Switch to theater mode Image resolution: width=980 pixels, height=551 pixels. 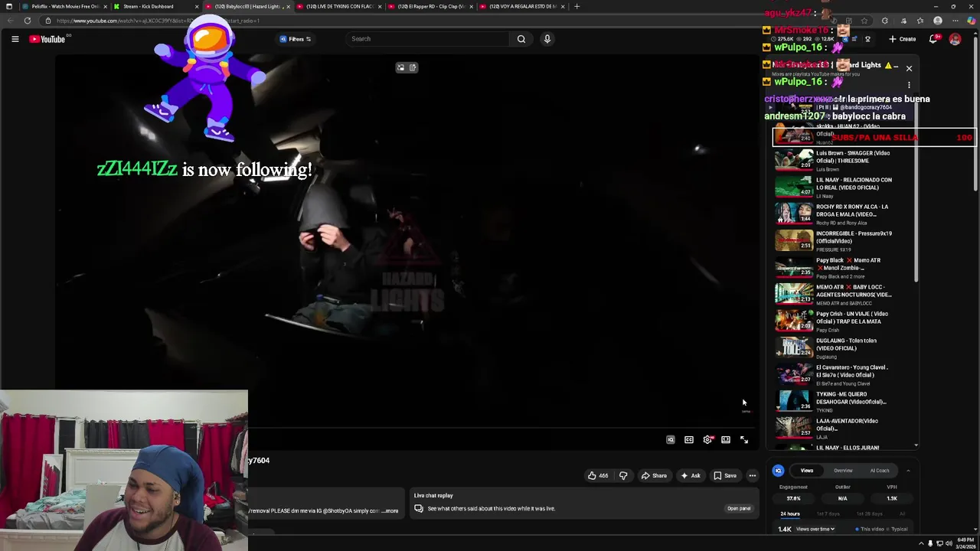pyautogui.click(x=726, y=440)
